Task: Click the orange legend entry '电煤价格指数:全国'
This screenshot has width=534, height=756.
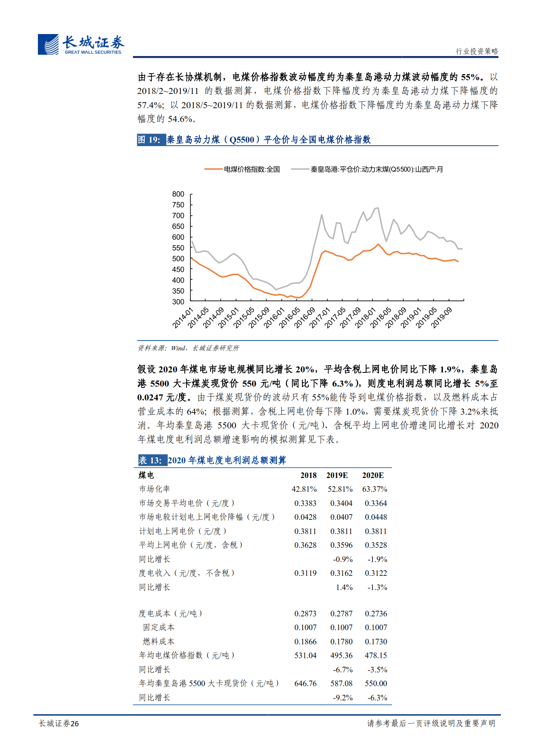Action: (x=242, y=169)
